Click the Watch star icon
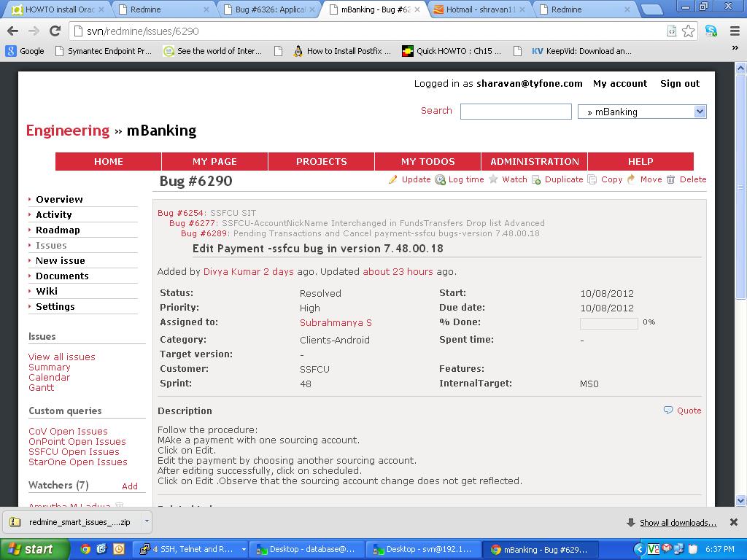The height and width of the screenshot is (560, 747). click(494, 179)
